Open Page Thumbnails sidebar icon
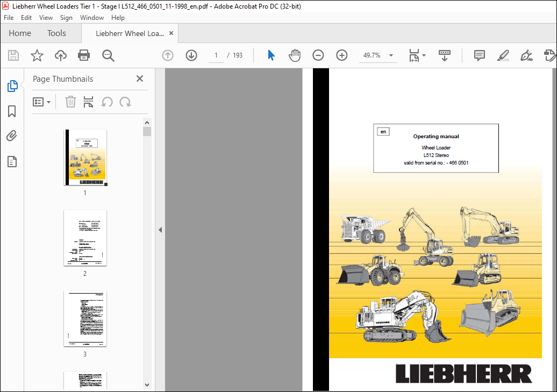Screen dimensions: 557x392 point(12,85)
